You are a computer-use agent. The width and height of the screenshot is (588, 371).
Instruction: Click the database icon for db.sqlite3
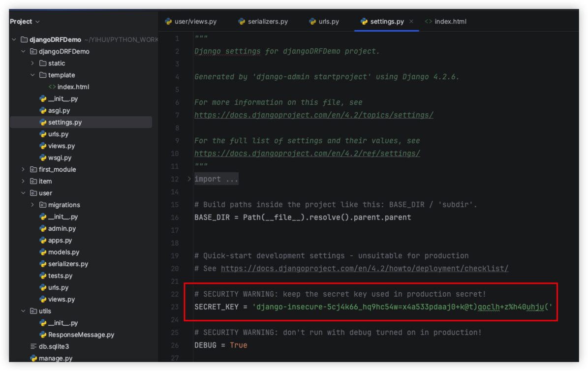click(x=33, y=346)
